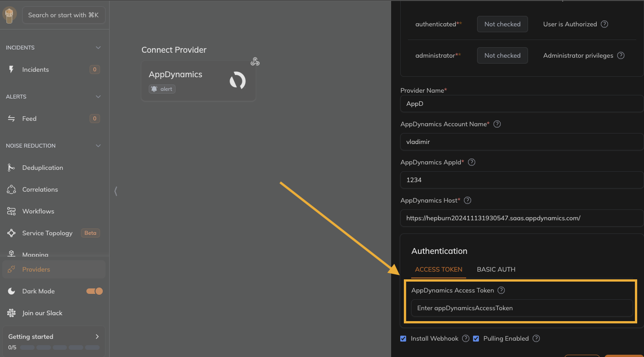
Task: Click the webhook icon on AppDynamics card
Action: [255, 61]
